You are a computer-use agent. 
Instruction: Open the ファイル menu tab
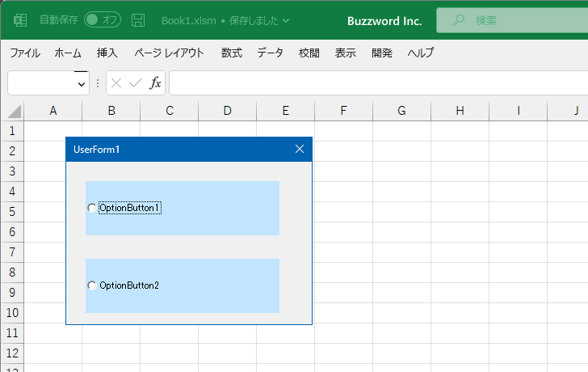pyautogui.click(x=25, y=53)
